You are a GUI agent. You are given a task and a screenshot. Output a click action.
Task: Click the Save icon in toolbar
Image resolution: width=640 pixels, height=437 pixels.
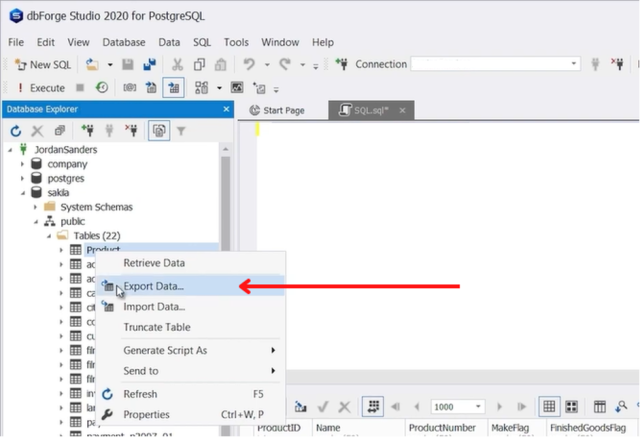tap(128, 65)
